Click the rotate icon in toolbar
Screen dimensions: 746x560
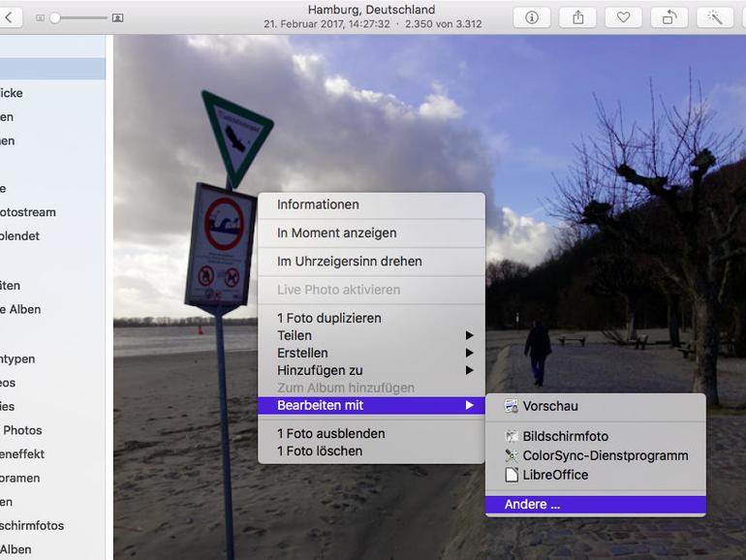(x=669, y=17)
